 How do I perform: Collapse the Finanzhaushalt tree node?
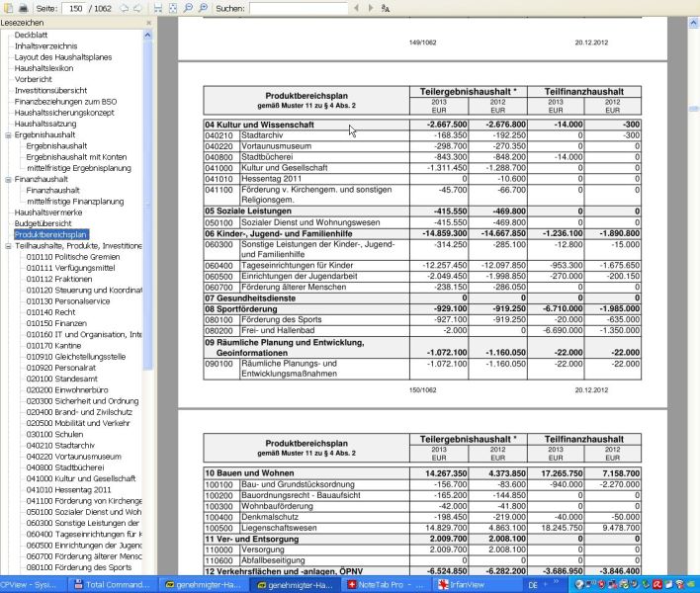[x=8, y=180]
